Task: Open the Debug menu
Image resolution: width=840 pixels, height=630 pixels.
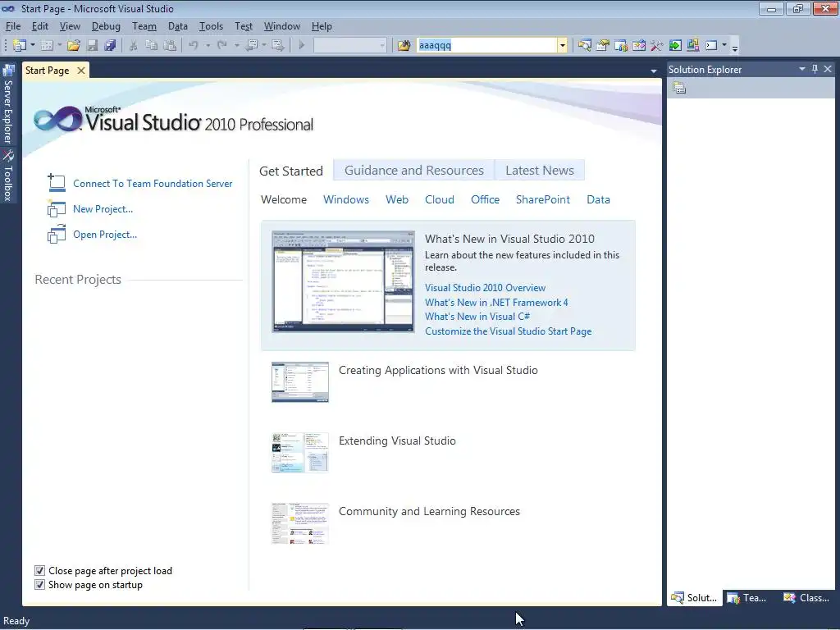Action: (x=106, y=26)
